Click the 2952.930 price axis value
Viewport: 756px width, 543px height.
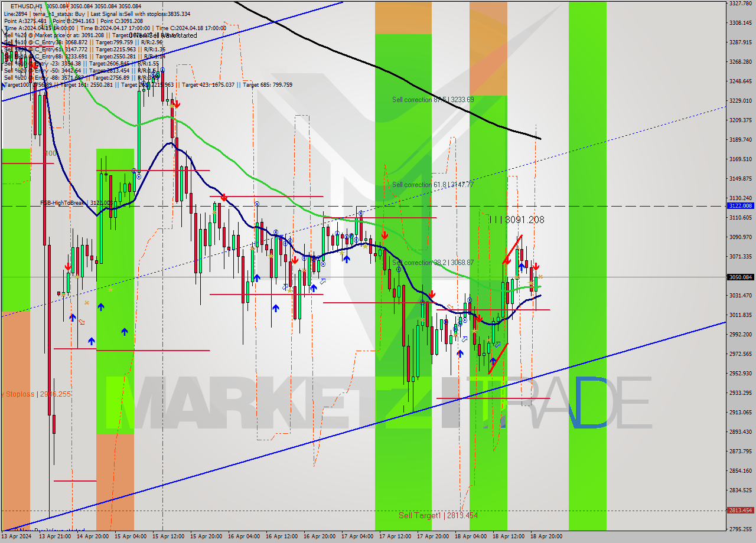[x=740, y=374]
